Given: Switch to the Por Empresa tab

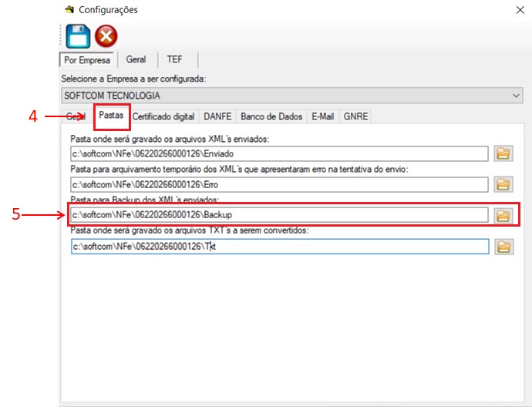Looking at the screenshot, I should click(86, 59).
